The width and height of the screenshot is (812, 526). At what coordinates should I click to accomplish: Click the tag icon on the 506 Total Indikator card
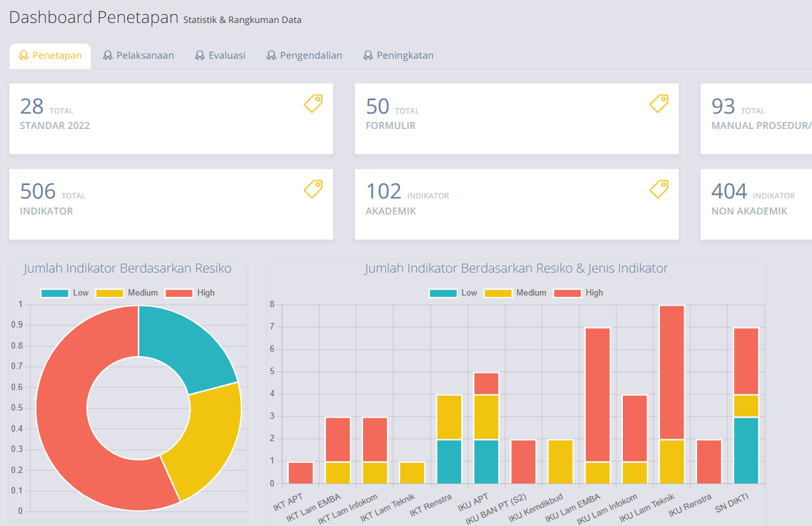(x=313, y=189)
